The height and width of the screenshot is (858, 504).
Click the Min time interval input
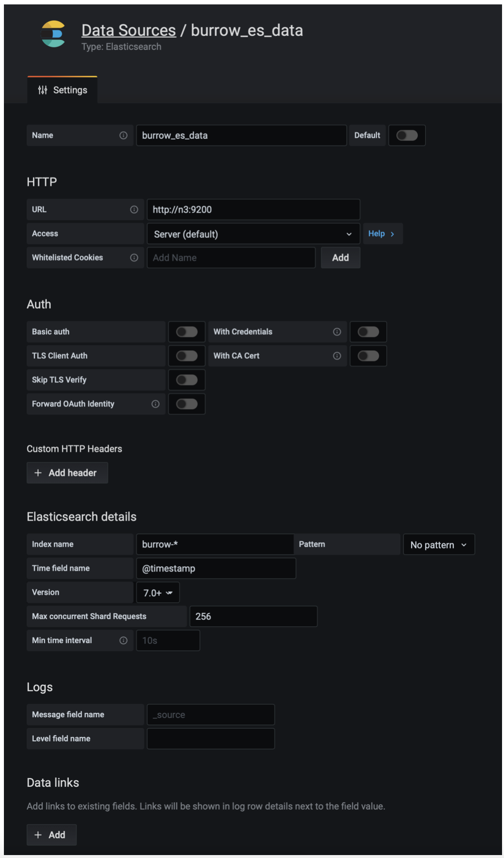pyautogui.click(x=168, y=641)
